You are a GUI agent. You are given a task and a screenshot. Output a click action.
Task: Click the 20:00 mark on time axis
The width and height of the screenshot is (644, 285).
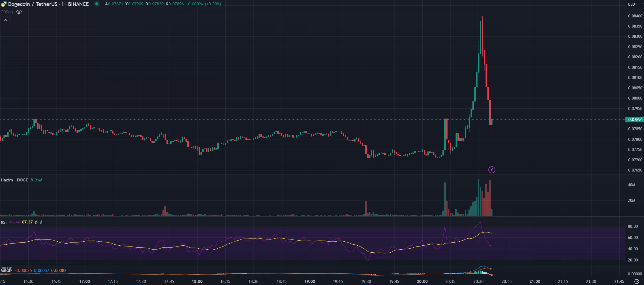422,281
